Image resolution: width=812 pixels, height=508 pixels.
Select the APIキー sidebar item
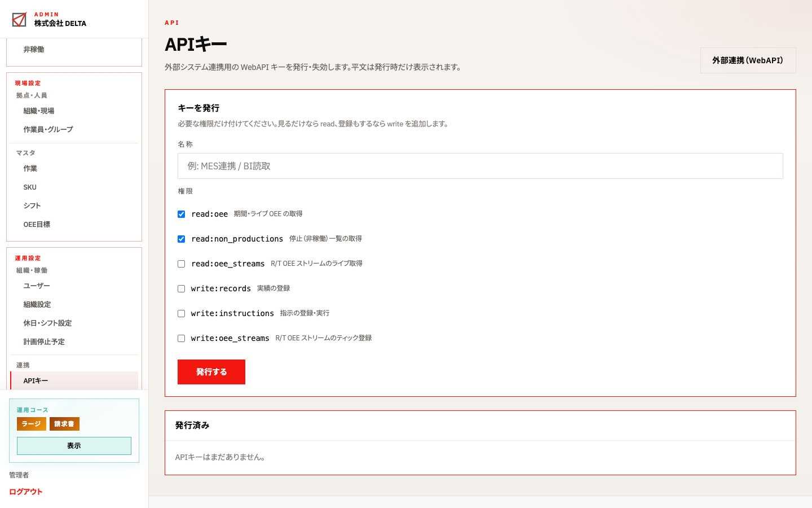pyautogui.click(x=74, y=381)
